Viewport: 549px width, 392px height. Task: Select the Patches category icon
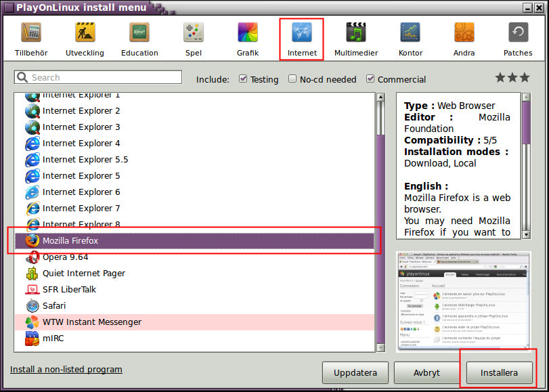[518, 32]
